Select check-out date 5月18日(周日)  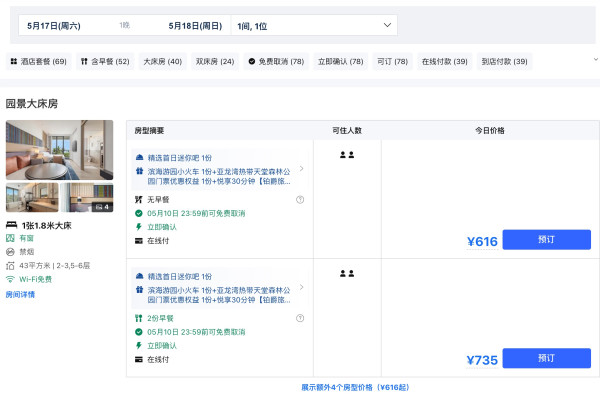pyautogui.click(x=195, y=26)
